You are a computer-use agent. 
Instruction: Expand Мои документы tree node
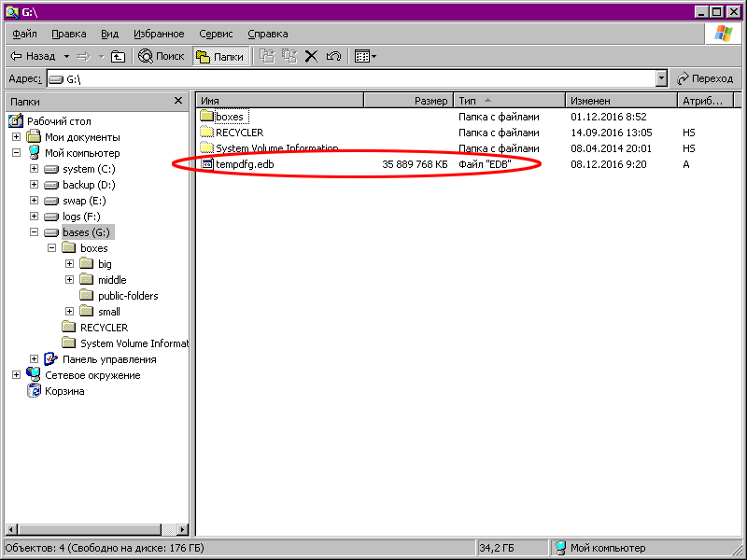(16, 136)
